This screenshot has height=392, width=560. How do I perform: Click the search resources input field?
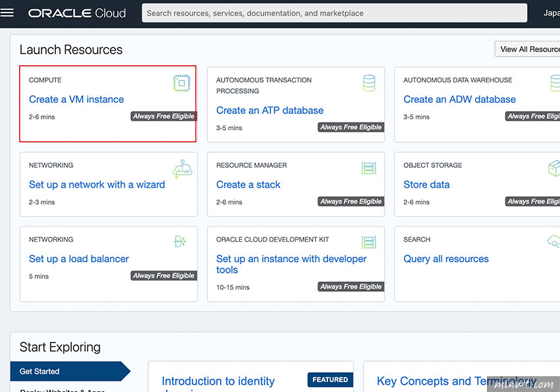coord(334,13)
